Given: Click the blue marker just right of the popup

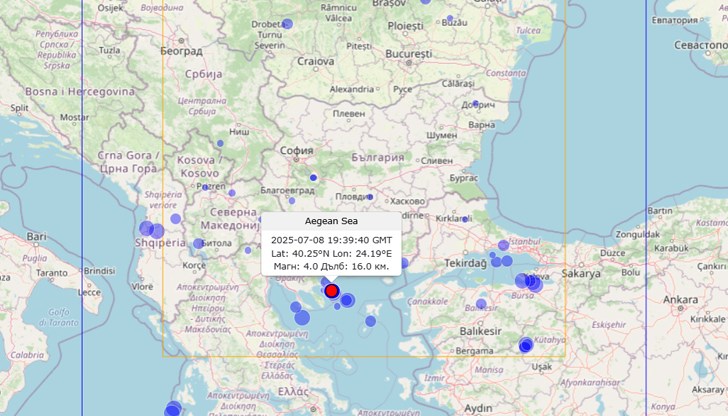Looking at the screenshot, I should [x=404, y=263].
